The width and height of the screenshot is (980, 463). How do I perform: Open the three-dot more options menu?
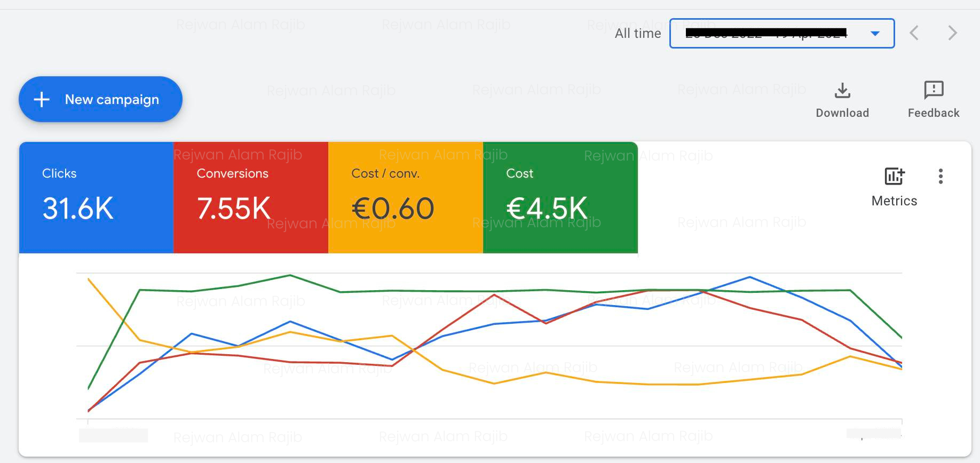pos(941,177)
